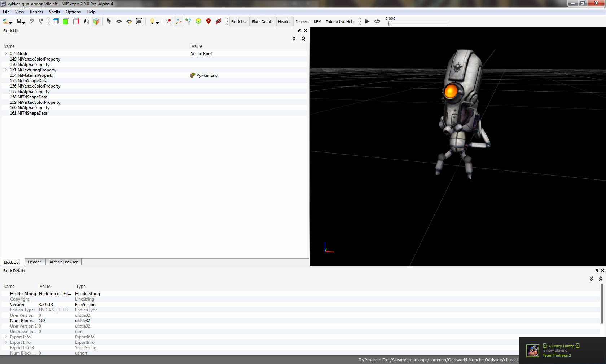The height and width of the screenshot is (364, 606).
Task: Expand the 0 NiNode tree item
Action: point(6,54)
